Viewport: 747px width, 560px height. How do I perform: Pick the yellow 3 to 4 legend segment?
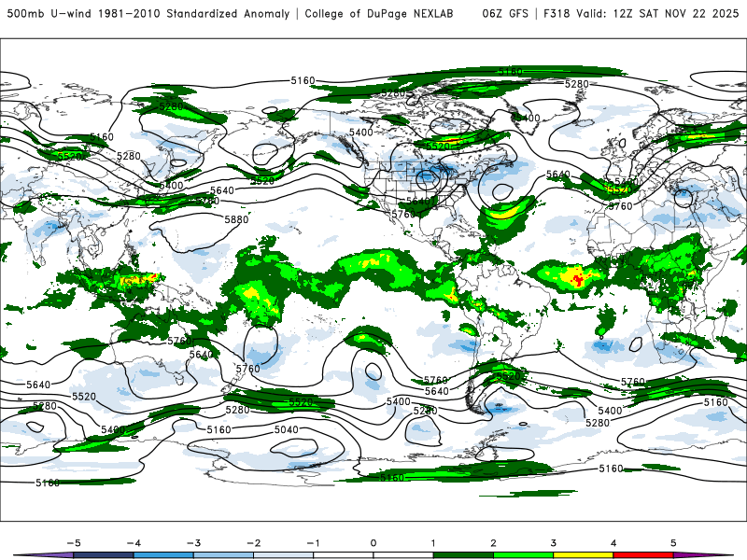pos(584,555)
